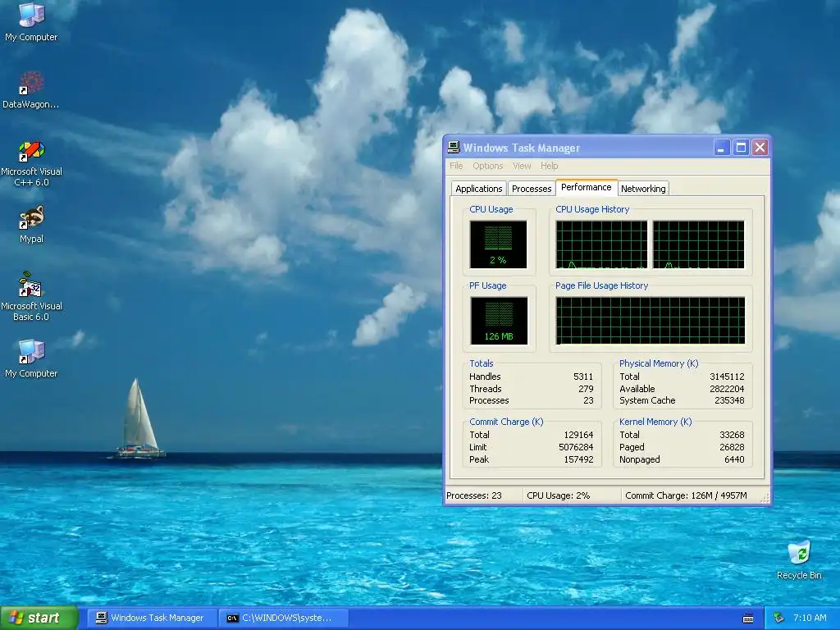The image size is (840, 630).
Task: Click status bar text Processes: 23
Action: click(x=474, y=495)
